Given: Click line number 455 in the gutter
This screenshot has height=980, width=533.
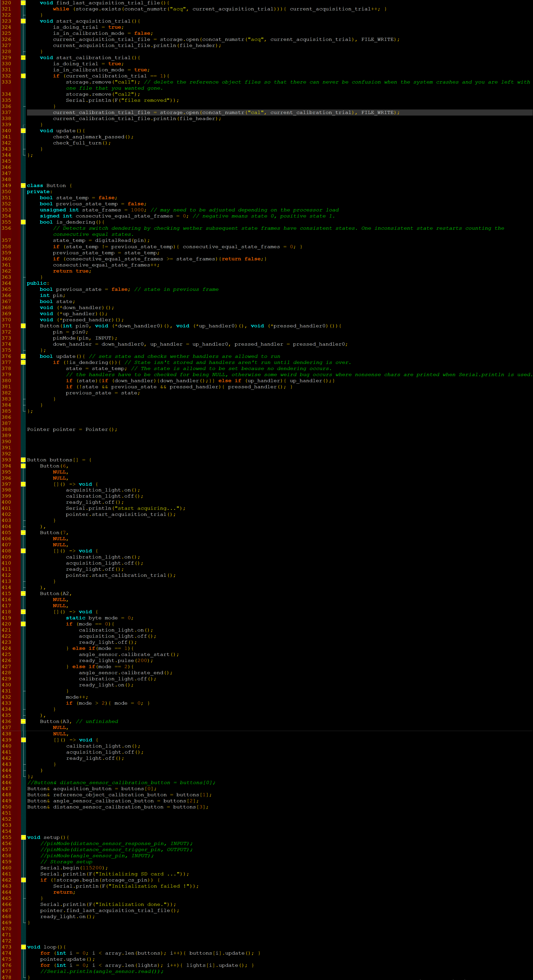Looking at the screenshot, I should click(x=7, y=837).
